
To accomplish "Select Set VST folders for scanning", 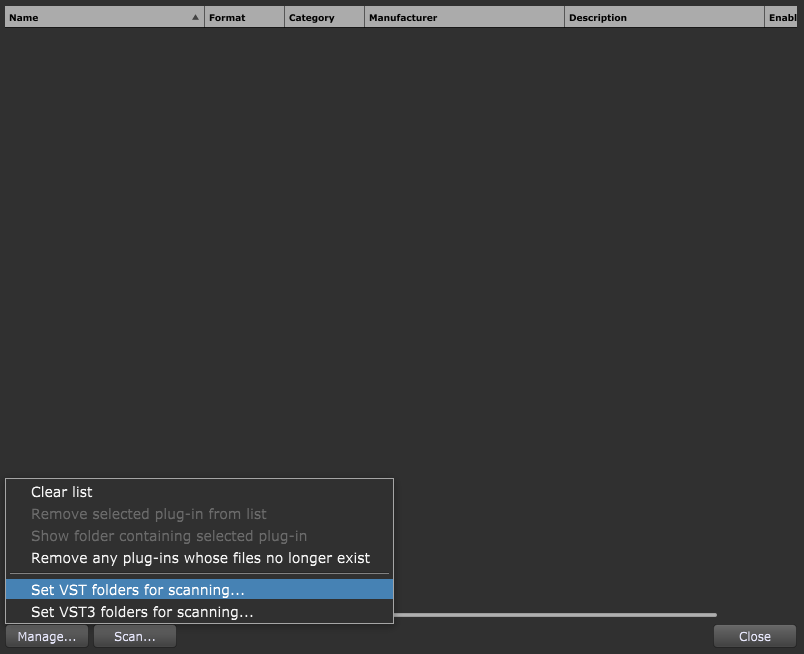I will [x=199, y=590].
